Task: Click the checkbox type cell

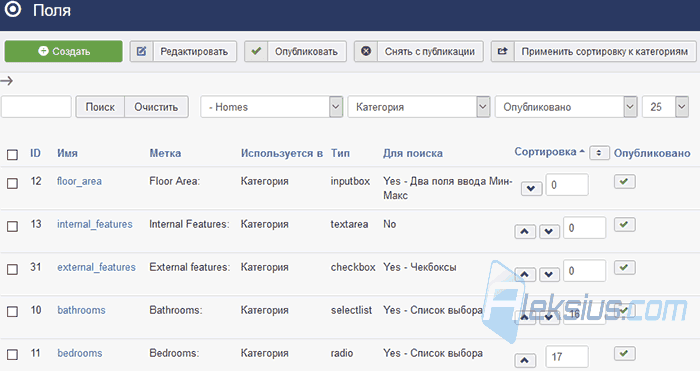Action: pyautogui.click(x=353, y=267)
